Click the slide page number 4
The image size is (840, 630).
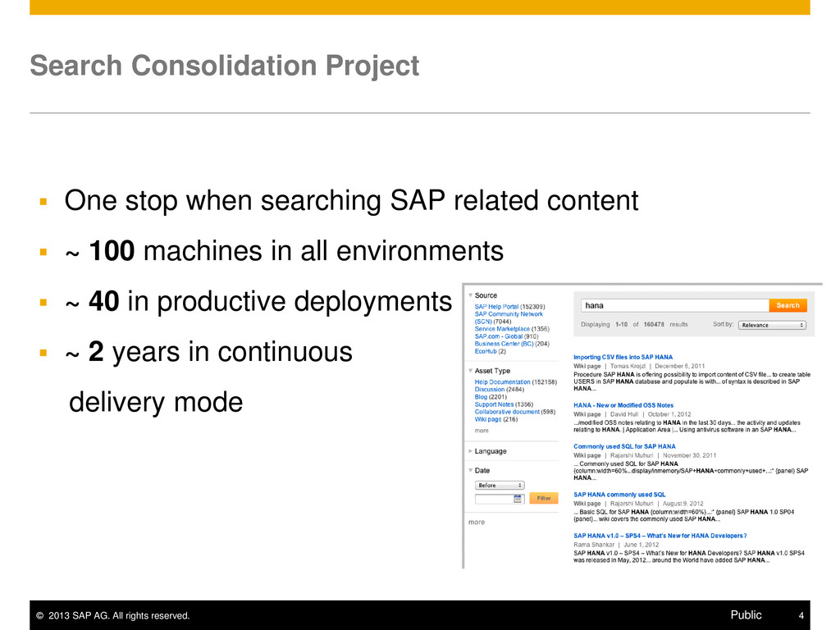[801, 615]
